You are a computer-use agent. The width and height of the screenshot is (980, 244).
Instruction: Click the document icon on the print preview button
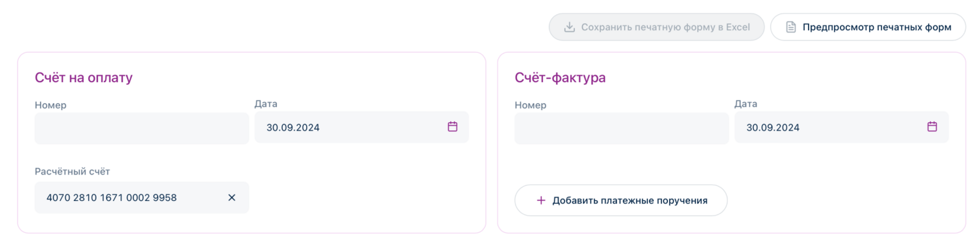790,27
